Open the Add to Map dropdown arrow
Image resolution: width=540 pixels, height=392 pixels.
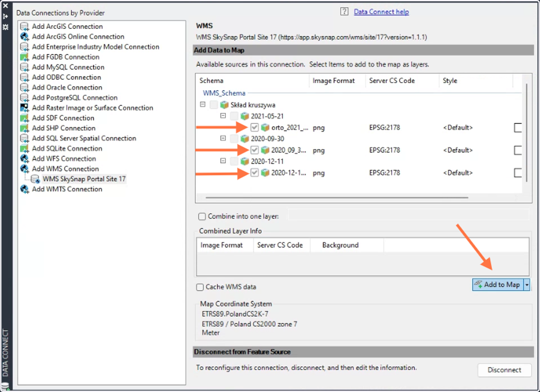click(527, 285)
